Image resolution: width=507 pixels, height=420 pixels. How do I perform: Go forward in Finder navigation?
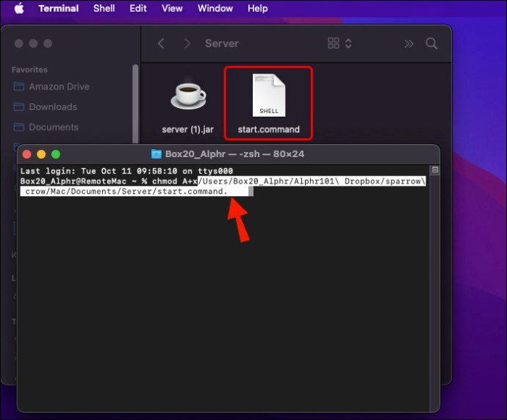click(187, 43)
